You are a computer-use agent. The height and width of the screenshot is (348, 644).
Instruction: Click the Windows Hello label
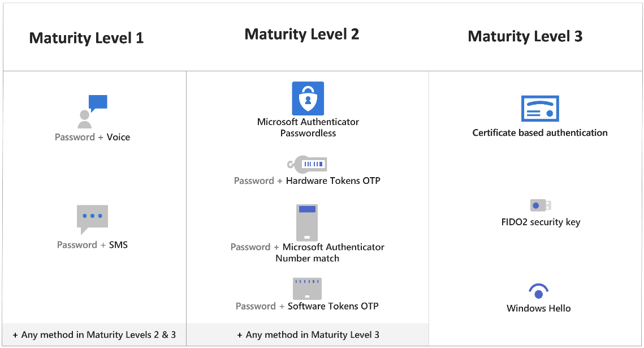click(538, 308)
